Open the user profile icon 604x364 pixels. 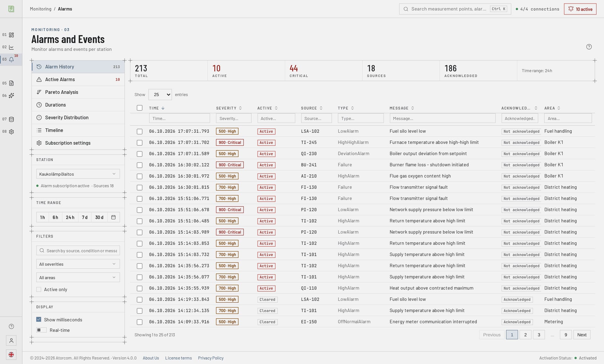11,341
